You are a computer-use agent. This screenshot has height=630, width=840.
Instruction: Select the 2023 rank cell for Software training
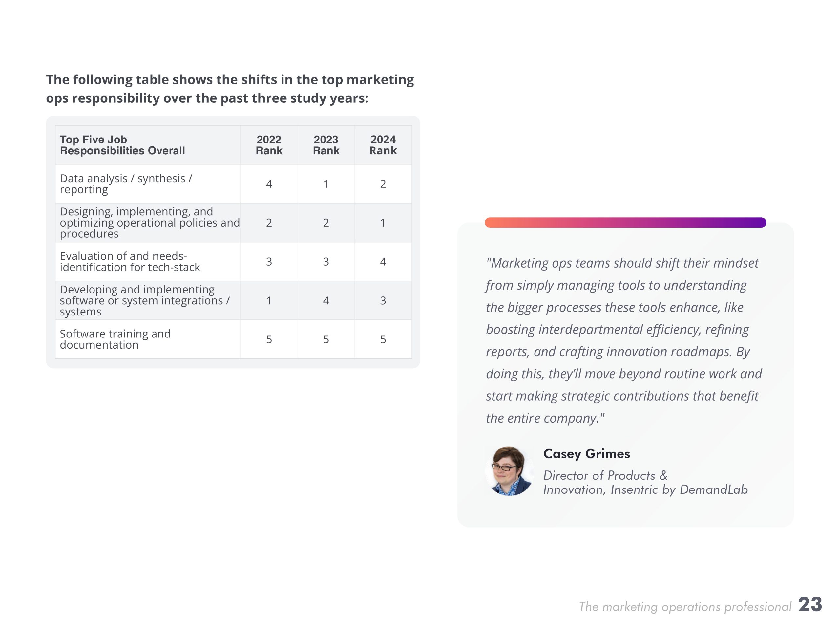326,339
